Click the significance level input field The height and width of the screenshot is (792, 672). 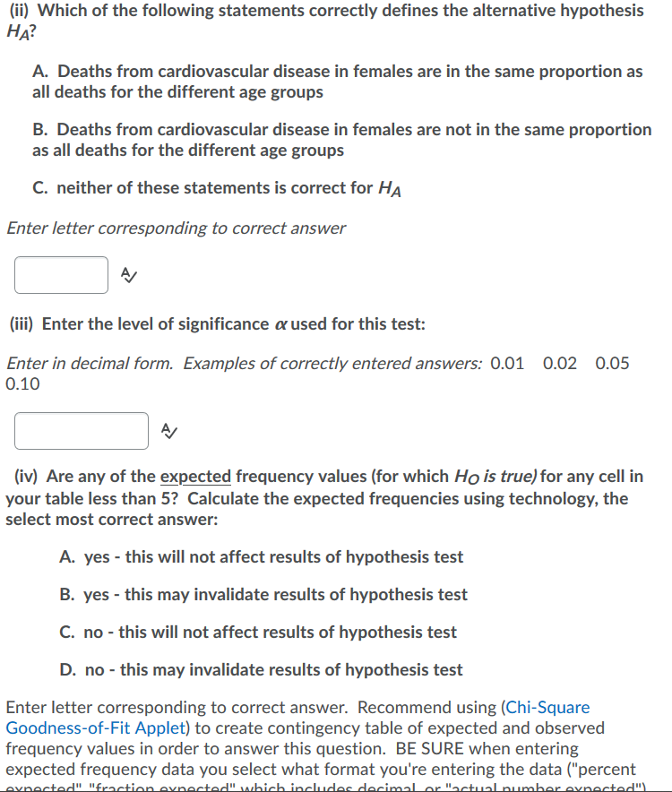tap(81, 431)
